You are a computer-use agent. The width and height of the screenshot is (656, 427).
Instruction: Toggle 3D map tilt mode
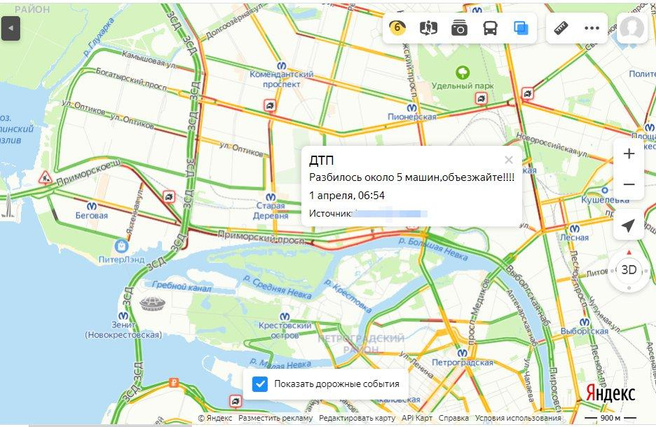pyautogui.click(x=629, y=270)
